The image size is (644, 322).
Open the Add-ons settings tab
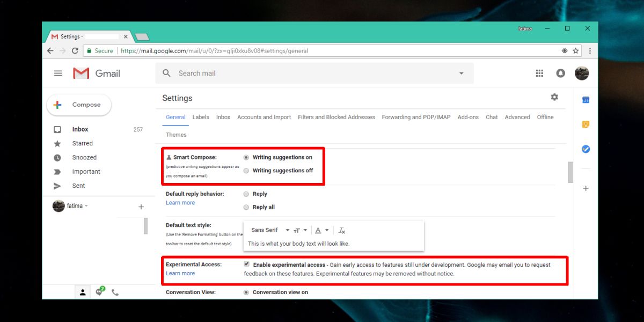[468, 117]
